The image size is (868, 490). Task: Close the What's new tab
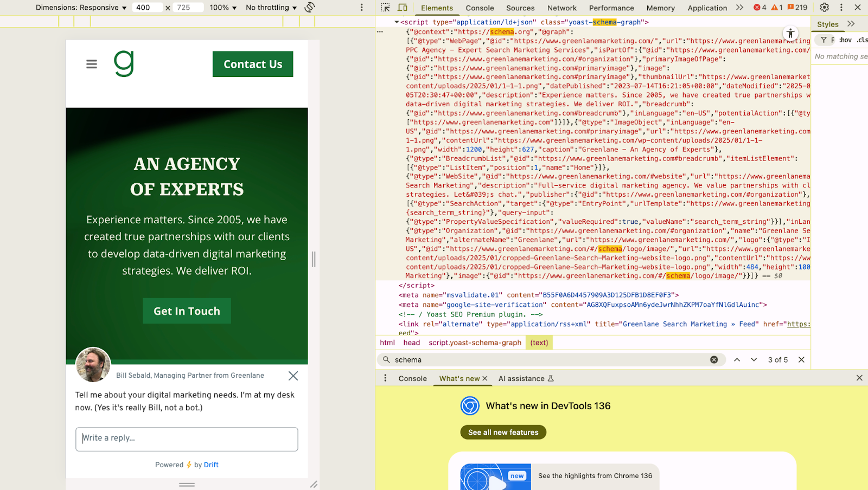coord(485,378)
